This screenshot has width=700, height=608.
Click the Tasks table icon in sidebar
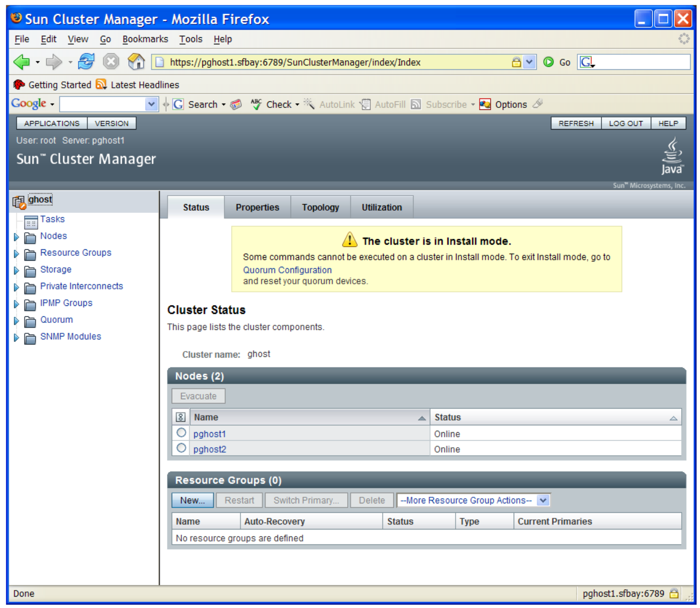(x=31, y=222)
